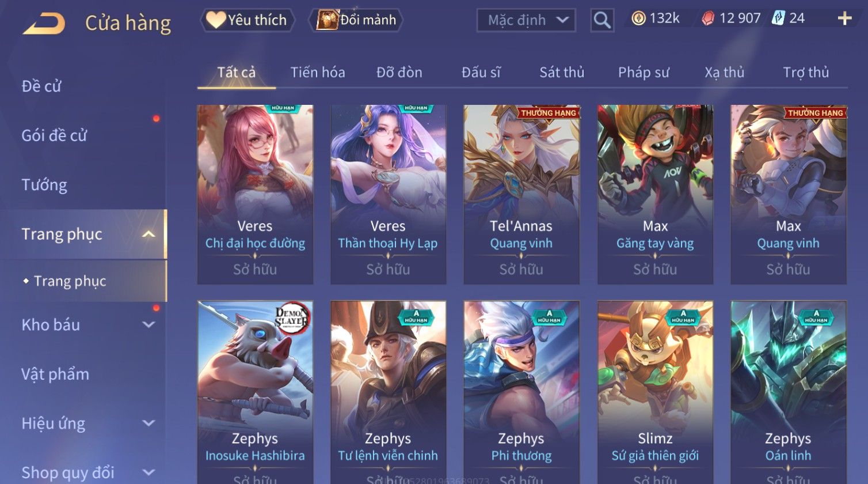Switch to the Tiến hóa tab
The image size is (868, 484).
tap(318, 73)
